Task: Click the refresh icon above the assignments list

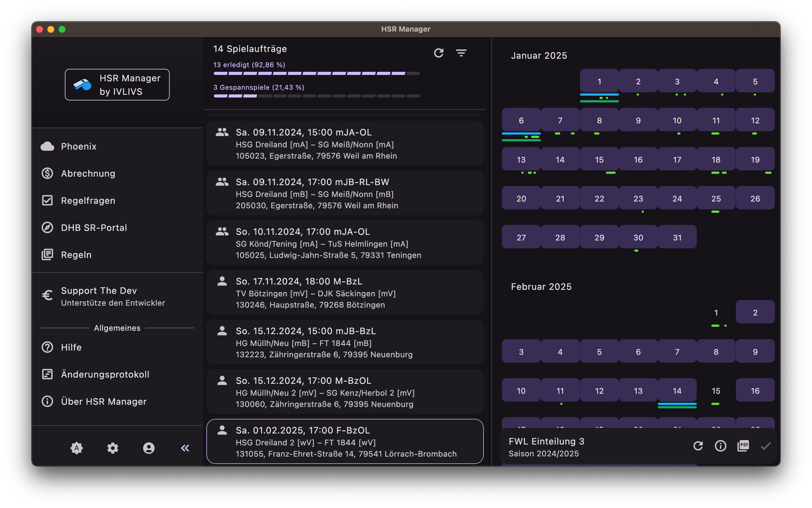Action: point(438,53)
